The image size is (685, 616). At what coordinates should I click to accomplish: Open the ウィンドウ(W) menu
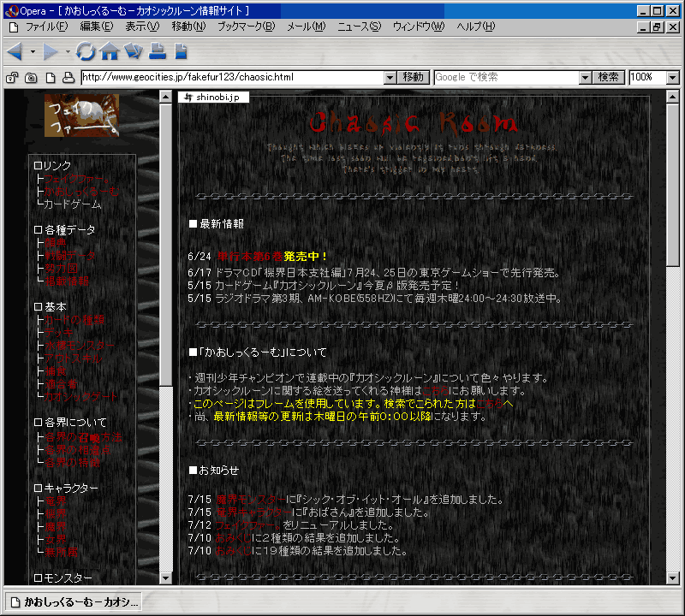pyautogui.click(x=419, y=27)
